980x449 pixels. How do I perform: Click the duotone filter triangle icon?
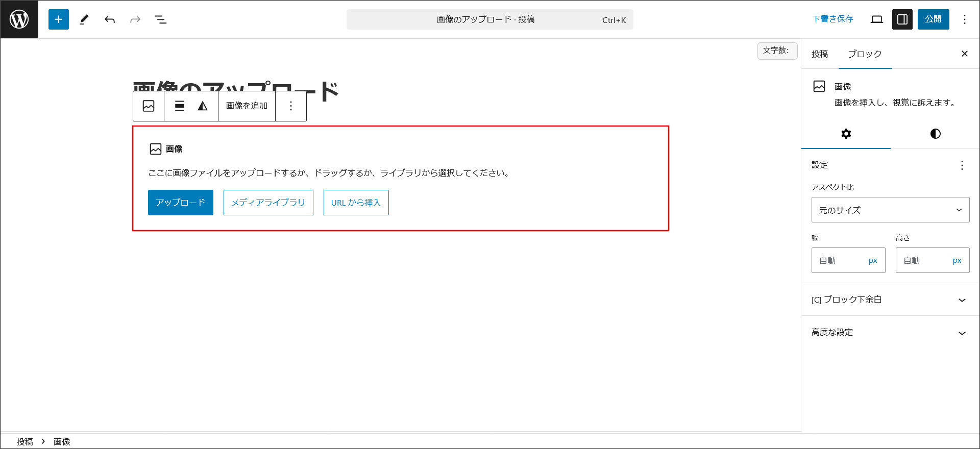pos(203,106)
